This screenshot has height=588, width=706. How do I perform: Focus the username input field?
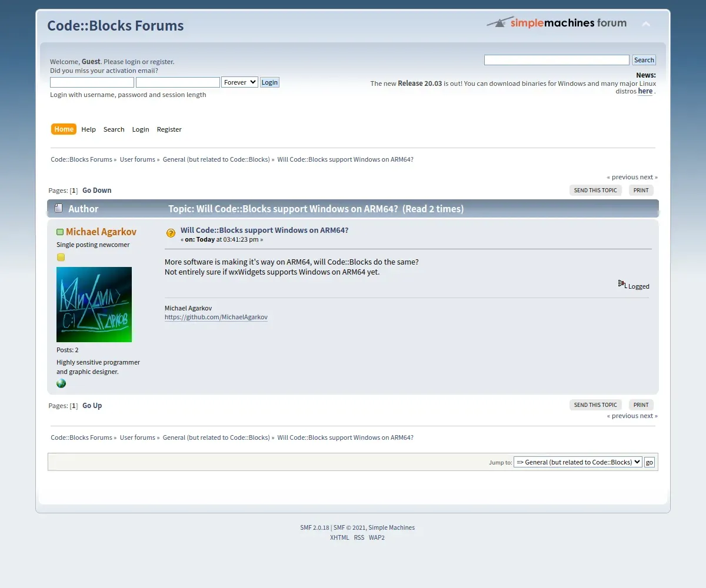point(92,82)
